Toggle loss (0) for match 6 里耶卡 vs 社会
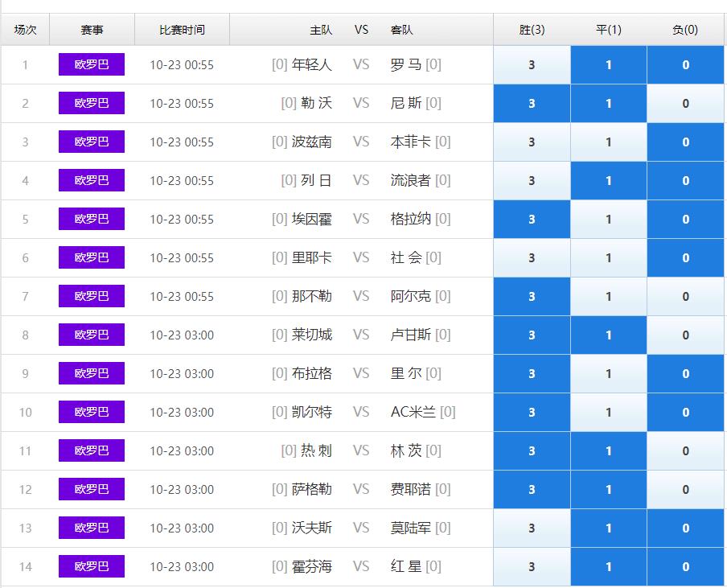Image resolution: width=727 pixels, height=588 pixels. [685, 258]
